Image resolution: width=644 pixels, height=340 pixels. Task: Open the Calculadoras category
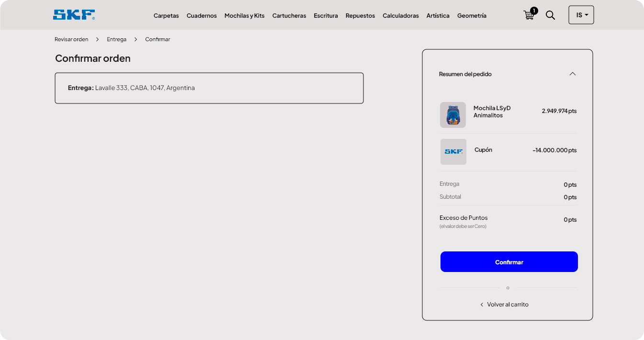[400, 16]
